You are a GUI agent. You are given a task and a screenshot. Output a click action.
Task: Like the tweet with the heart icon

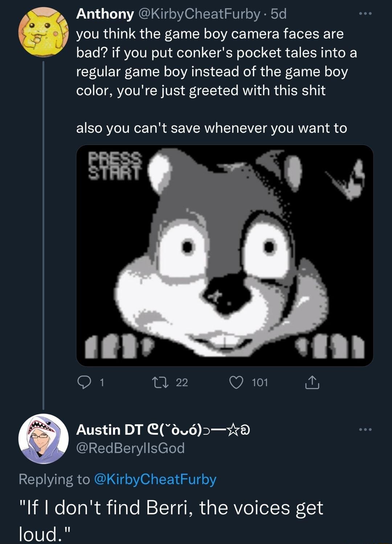(x=236, y=383)
